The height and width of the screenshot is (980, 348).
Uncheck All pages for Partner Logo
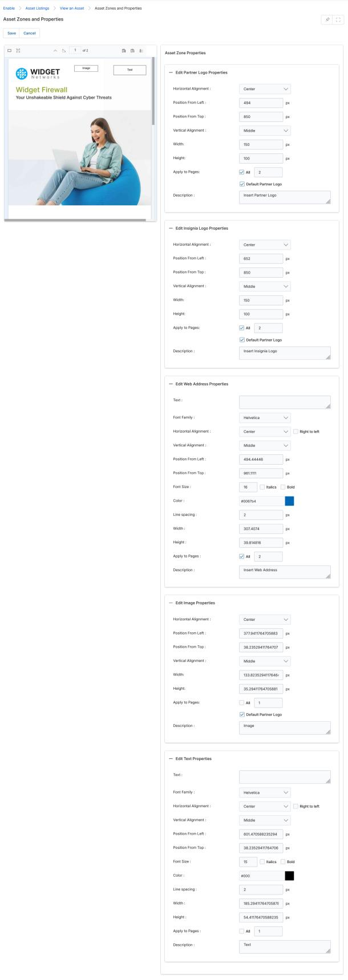[242, 172]
